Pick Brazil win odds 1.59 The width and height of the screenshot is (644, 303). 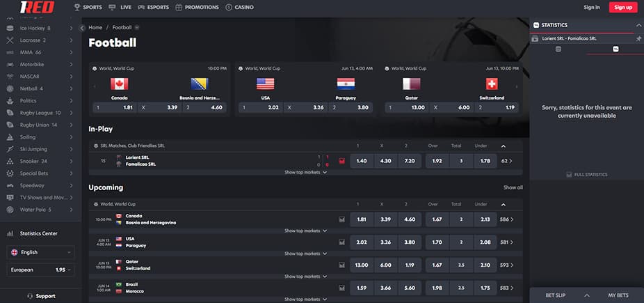pyautogui.click(x=362, y=288)
